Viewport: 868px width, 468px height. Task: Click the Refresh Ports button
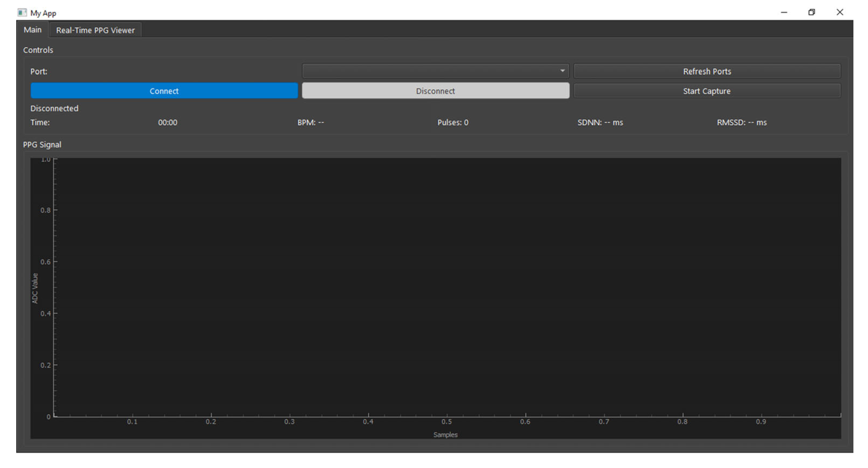707,72
